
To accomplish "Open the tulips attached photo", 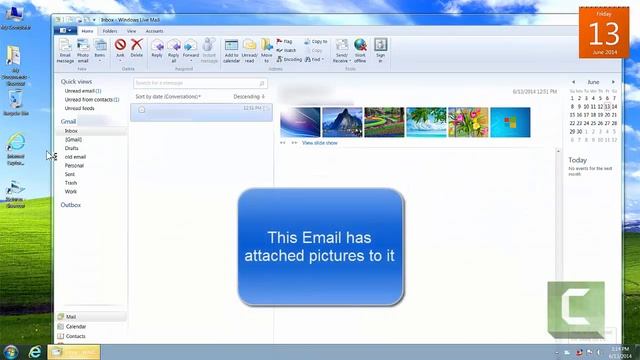I will [x=468, y=122].
